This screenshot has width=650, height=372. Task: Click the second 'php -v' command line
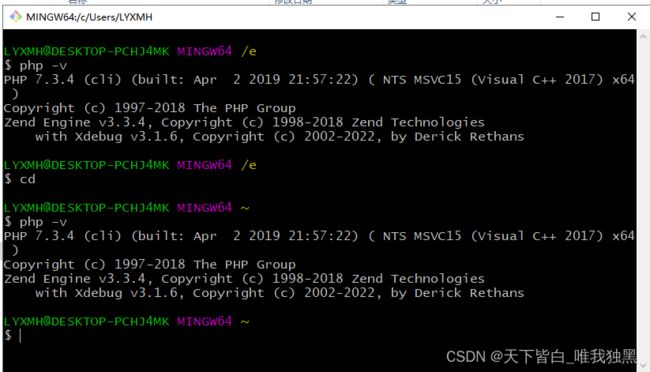point(35,222)
